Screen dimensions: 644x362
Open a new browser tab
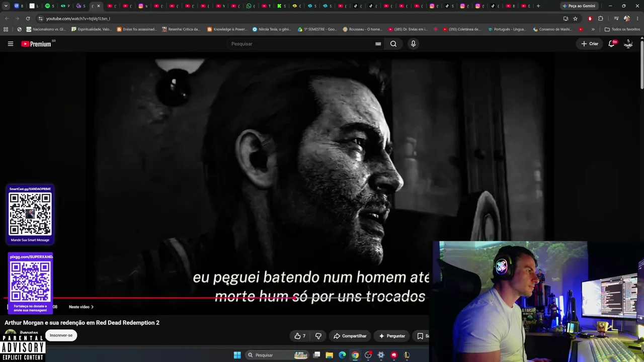(x=538, y=6)
